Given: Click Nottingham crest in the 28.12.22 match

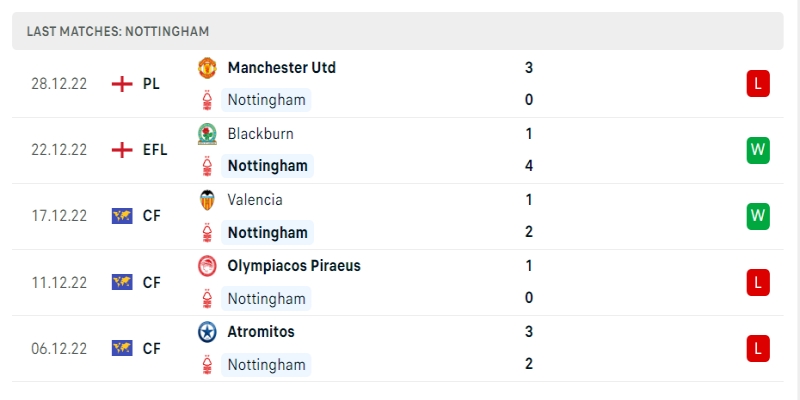Looking at the screenshot, I should [x=207, y=100].
